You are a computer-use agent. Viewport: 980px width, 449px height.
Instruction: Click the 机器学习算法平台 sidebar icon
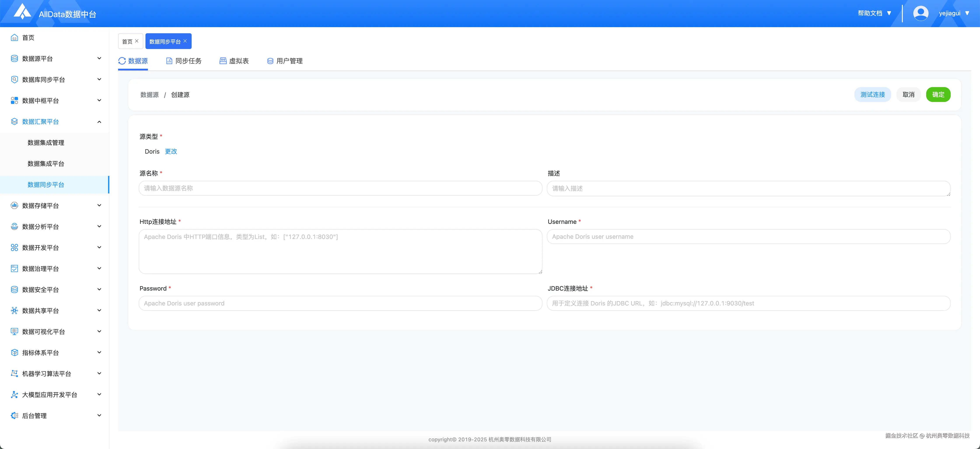click(x=14, y=374)
